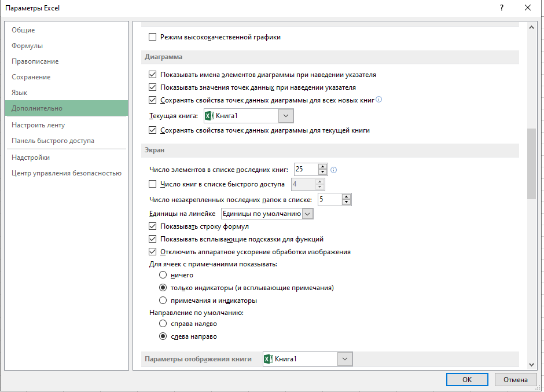Open the help question mark in title bar
This screenshot has height=392, width=544.
[x=502, y=8]
